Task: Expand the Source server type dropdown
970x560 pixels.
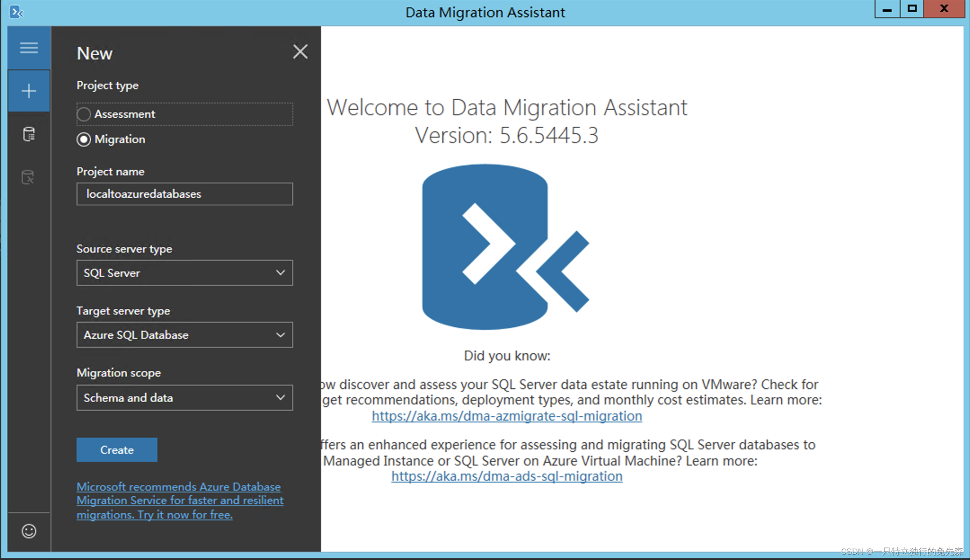Action: [x=185, y=273]
